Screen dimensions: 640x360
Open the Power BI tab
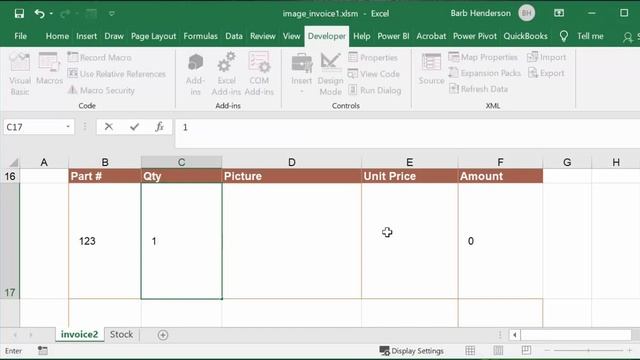[393, 36]
